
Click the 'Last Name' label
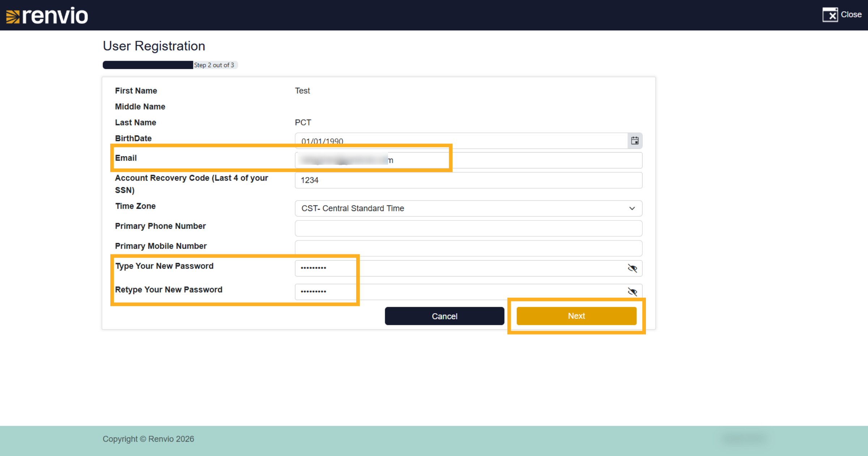point(136,122)
